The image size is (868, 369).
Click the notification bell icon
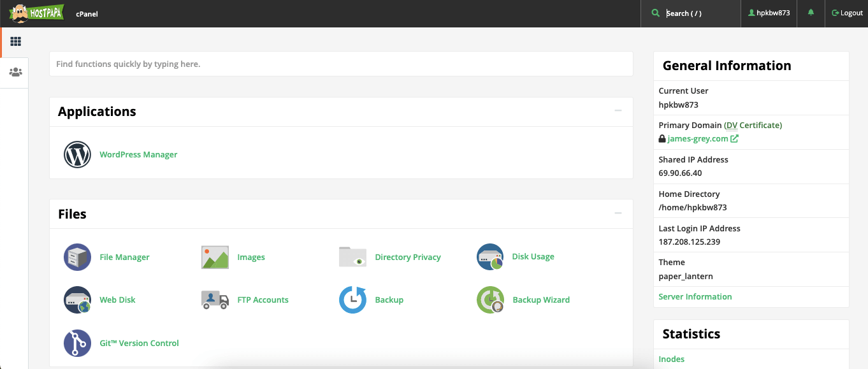point(810,13)
